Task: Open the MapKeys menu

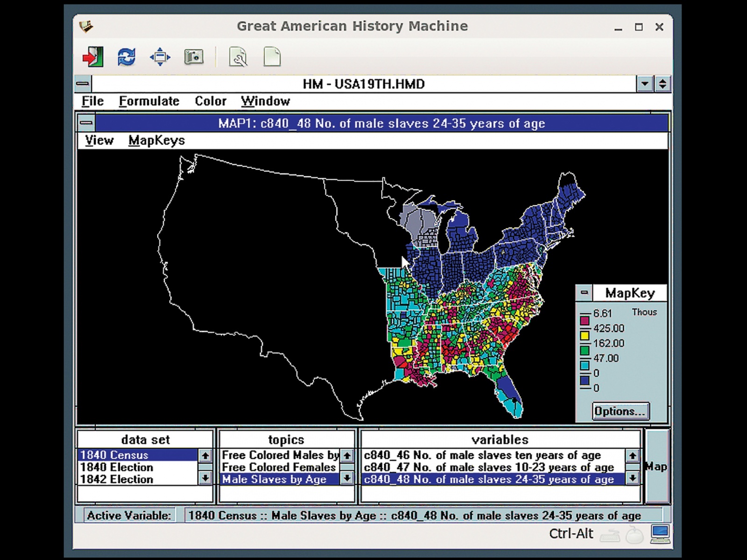Action: tap(156, 140)
